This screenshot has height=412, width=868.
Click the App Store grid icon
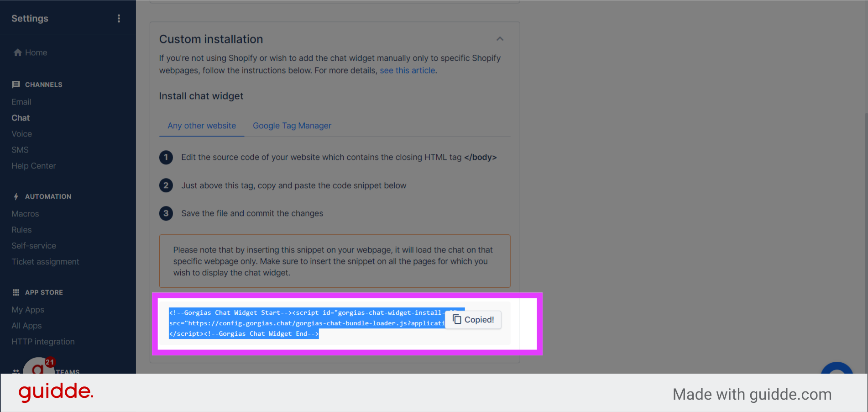click(x=16, y=292)
